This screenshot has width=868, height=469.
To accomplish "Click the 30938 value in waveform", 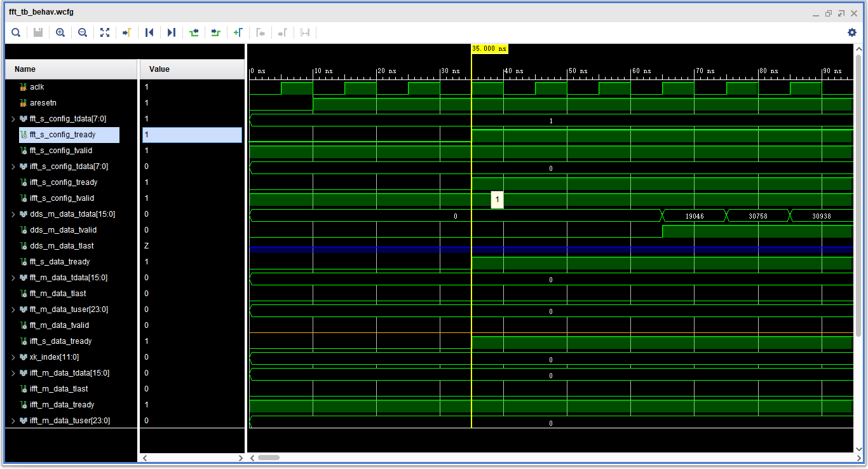I will pyautogui.click(x=821, y=216).
